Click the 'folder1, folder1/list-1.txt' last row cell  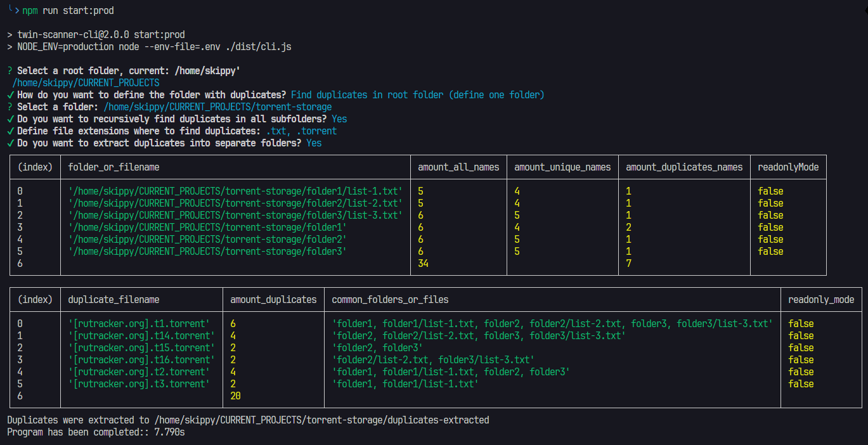[x=405, y=384]
